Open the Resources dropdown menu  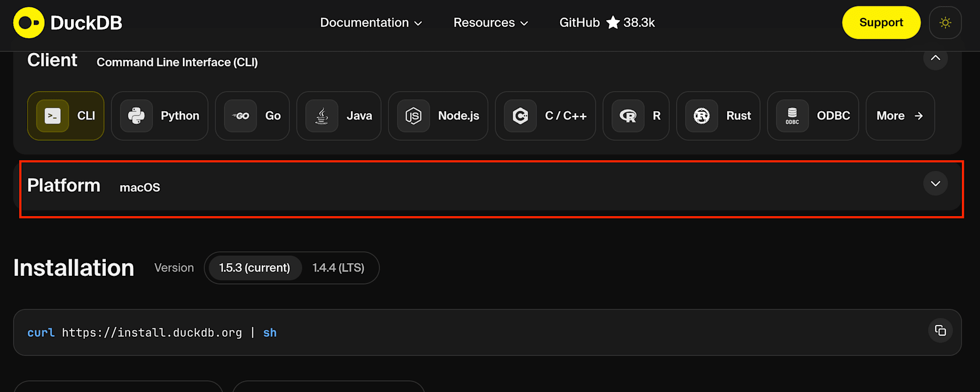click(x=490, y=23)
